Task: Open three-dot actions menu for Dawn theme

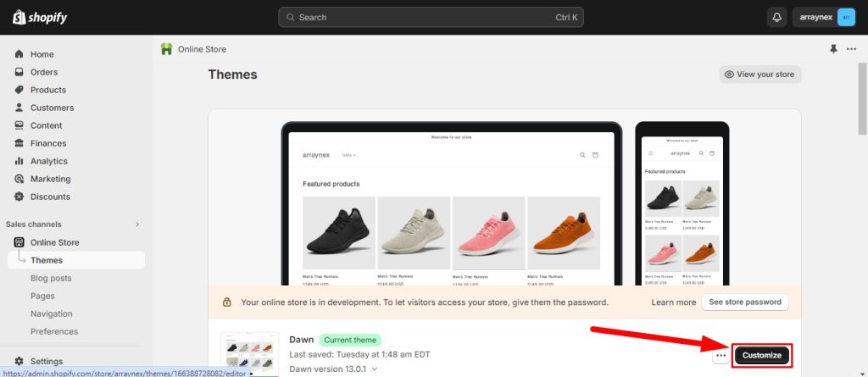Action: point(721,356)
